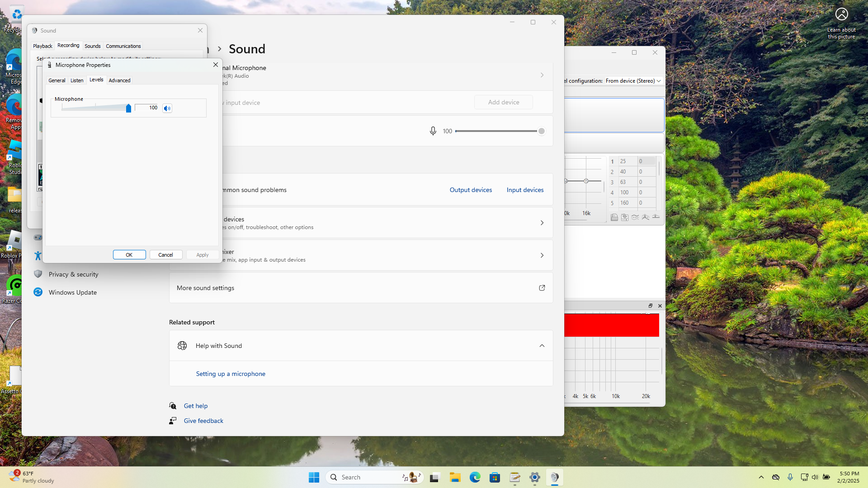This screenshot has height=488, width=868.
Task: Click the microphone icon beside volume 100
Action: pos(433,131)
